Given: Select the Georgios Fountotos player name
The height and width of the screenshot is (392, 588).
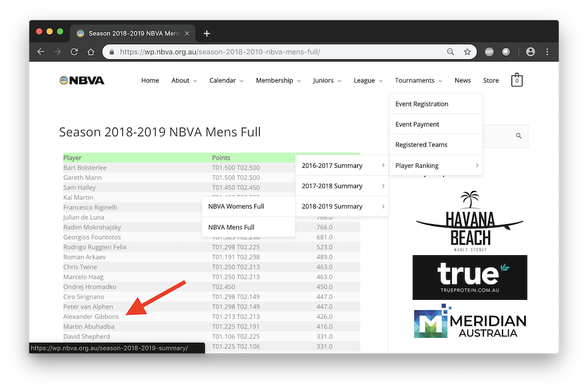Looking at the screenshot, I should [x=92, y=237].
